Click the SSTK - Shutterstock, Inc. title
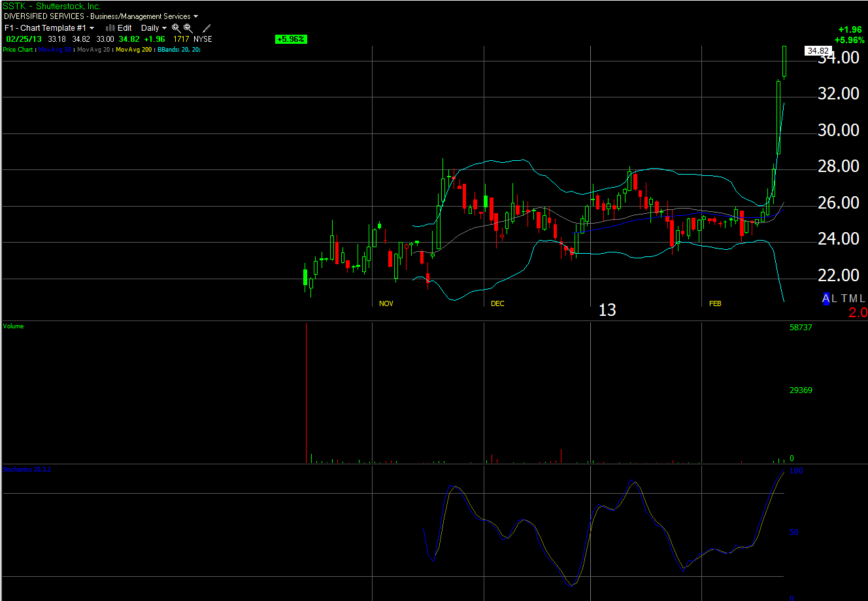This screenshot has width=868, height=601. 52,6
